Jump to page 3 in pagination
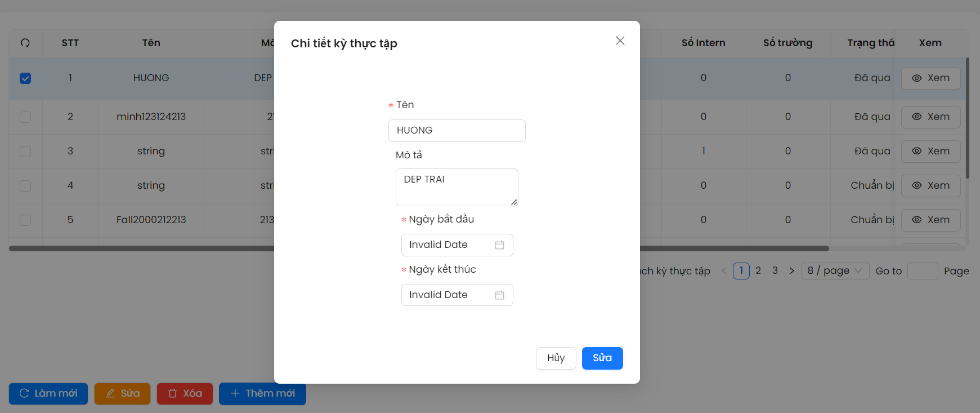Viewport: 980px width, 413px height. (x=775, y=271)
